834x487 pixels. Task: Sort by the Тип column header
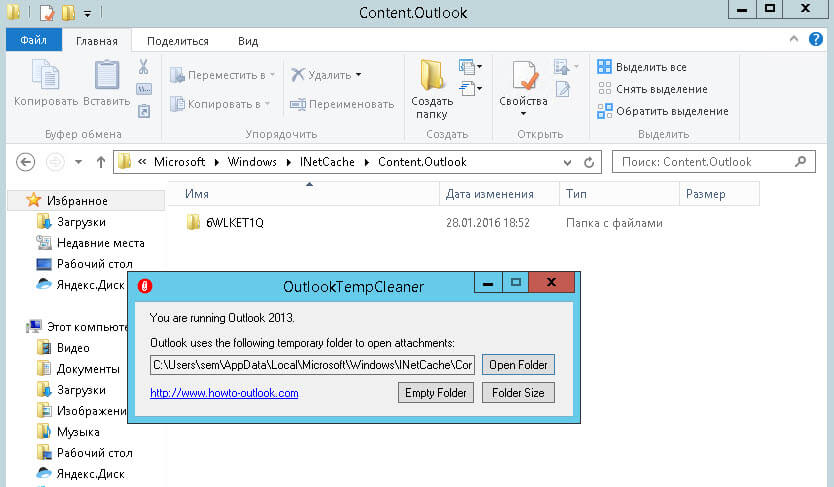[x=620, y=194]
